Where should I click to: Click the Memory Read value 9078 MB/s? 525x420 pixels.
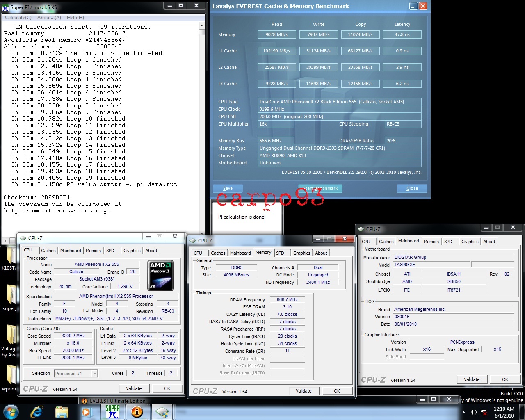click(276, 34)
